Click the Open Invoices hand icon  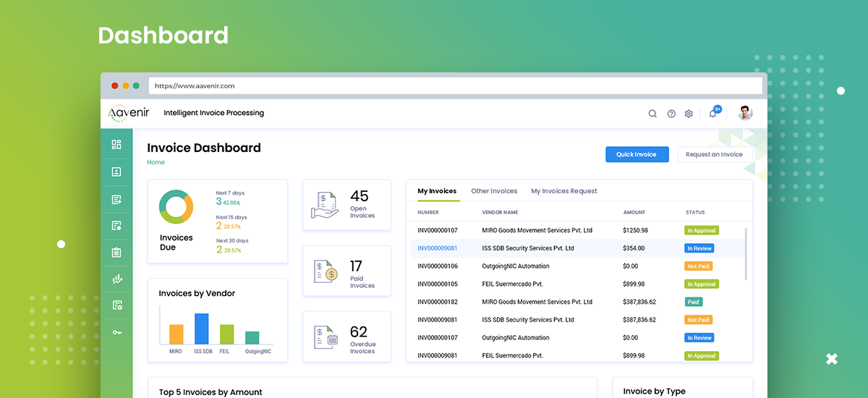point(325,205)
